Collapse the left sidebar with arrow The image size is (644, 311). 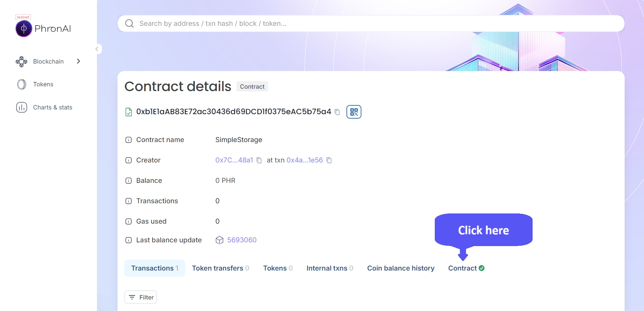tap(97, 49)
